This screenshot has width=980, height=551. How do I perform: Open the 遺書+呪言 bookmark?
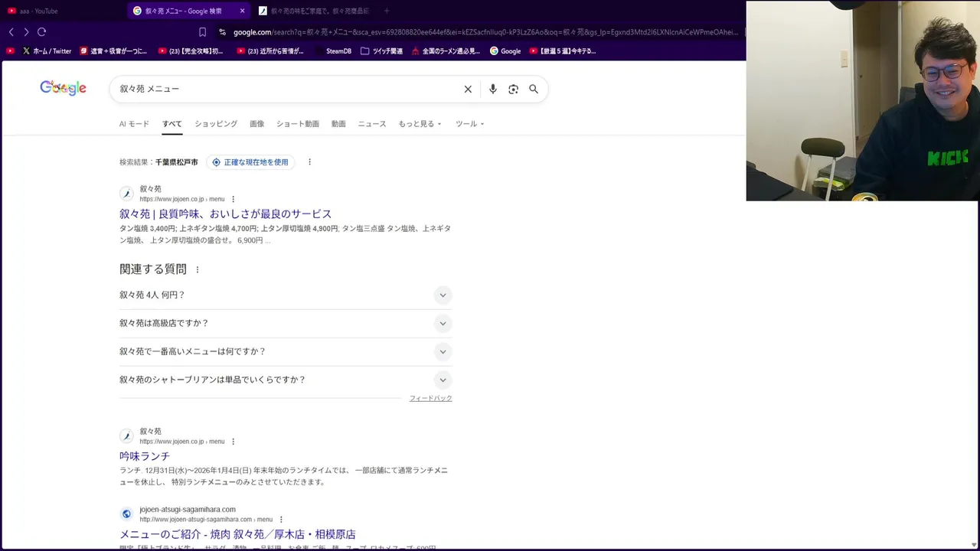click(113, 51)
